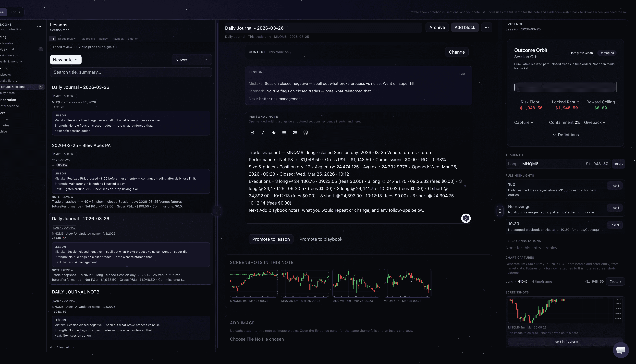Click the Archive button
The height and width of the screenshot is (364, 636).
(x=437, y=27)
